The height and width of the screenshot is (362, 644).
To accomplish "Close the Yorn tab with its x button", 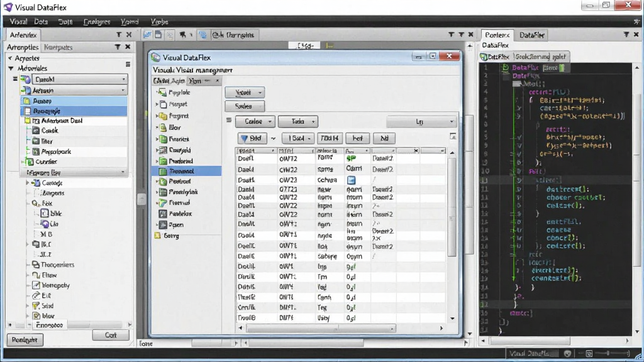I will coord(217,81).
